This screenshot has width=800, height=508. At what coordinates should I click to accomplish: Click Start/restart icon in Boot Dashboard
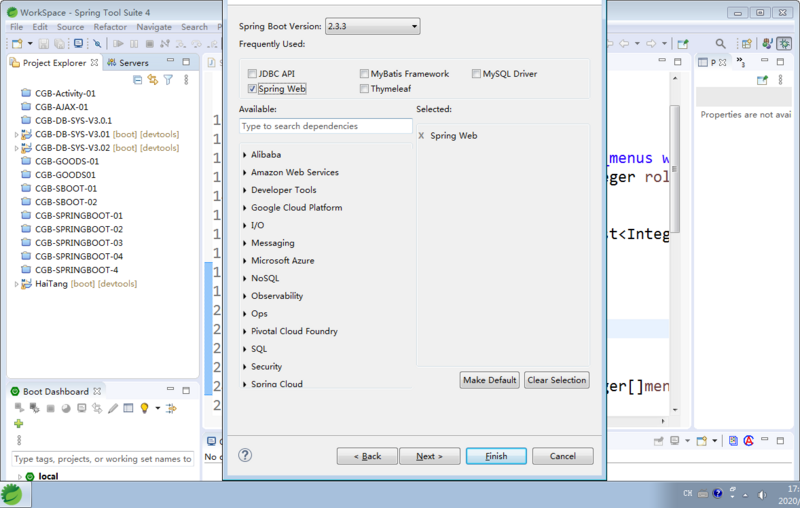(19, 408)
